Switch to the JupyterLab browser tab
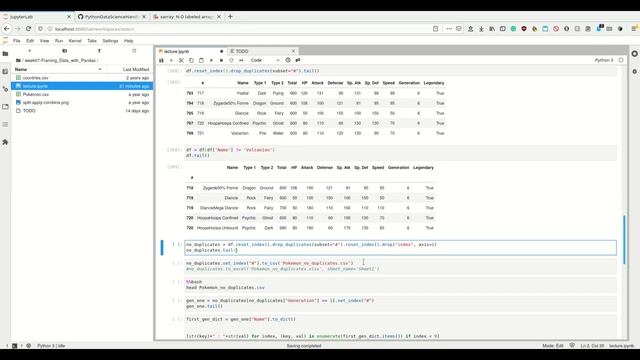Screen dimensions: 640x360 coord(37,17)
